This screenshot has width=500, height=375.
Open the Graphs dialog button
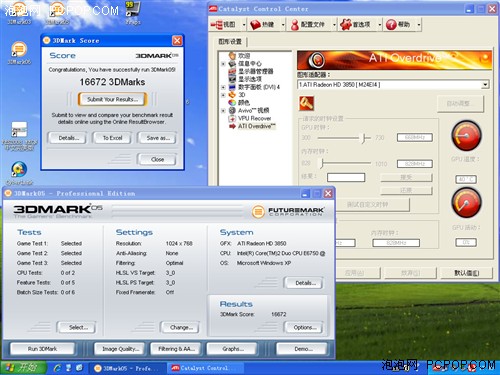pyautogui.click(x=232, y=349)
